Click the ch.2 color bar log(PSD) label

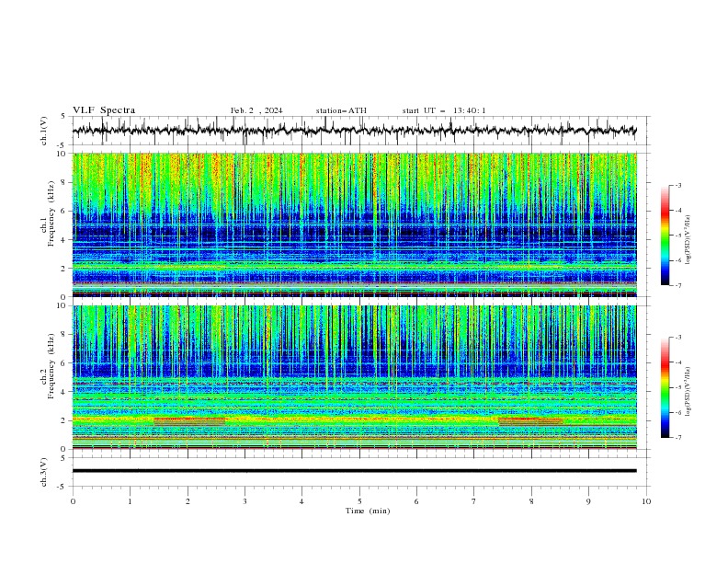click(688, 392)
